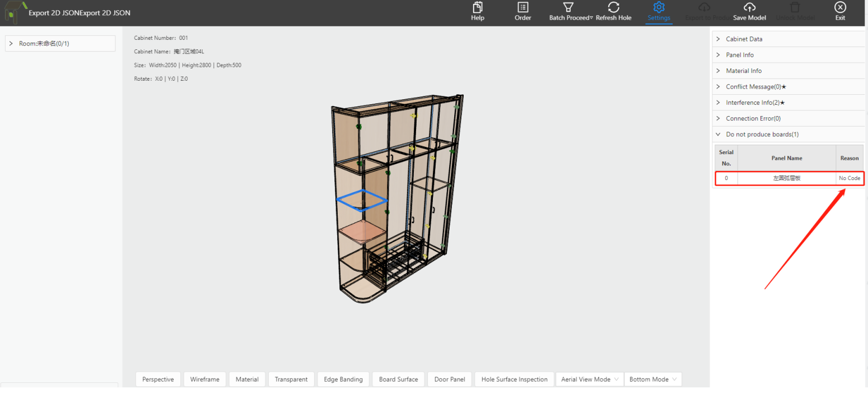Click the dimmed Export to Production icon
This screenshot has width=868, height=393.
pos(704,7)
